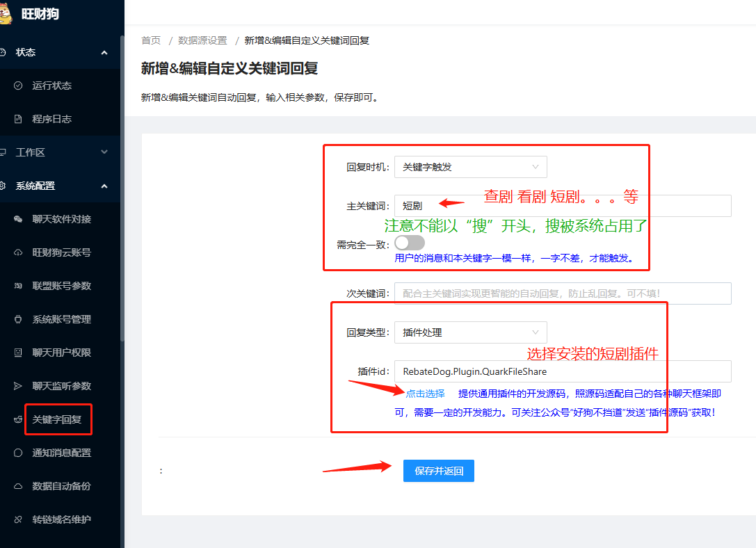Click the 聊天软件对接 WeChat icon
This screenshot has height=548, width=756.
(19, 219)
